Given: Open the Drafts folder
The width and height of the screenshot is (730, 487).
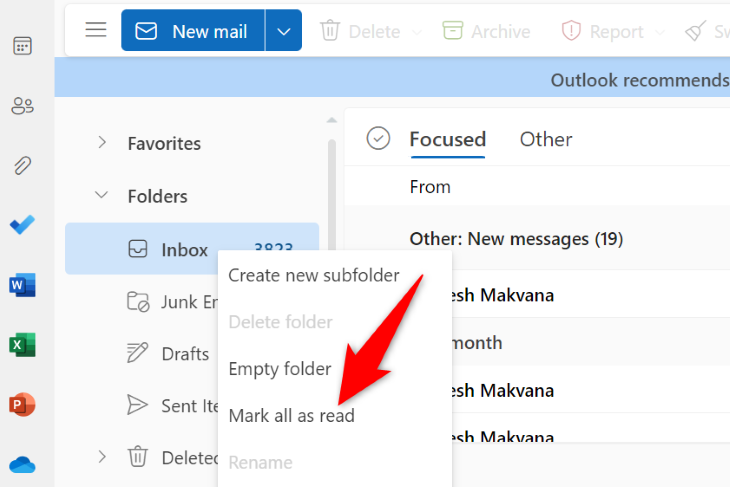Looking at the screenshot, I should (185, 353).
